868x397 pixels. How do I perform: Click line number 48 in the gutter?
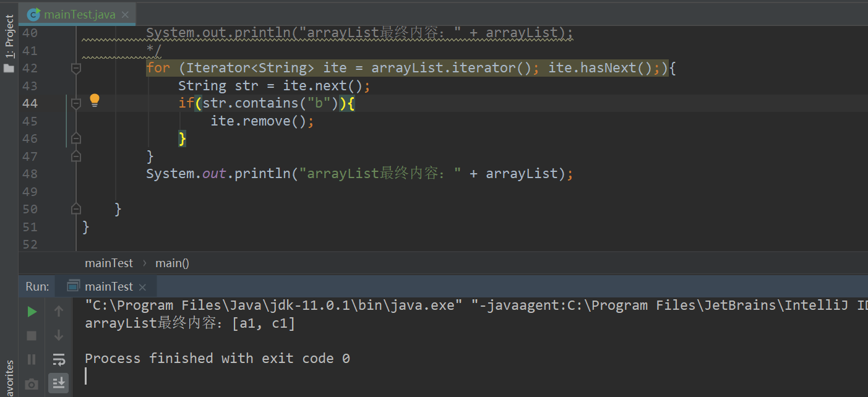pyautogui.click(x=30, y=174)
